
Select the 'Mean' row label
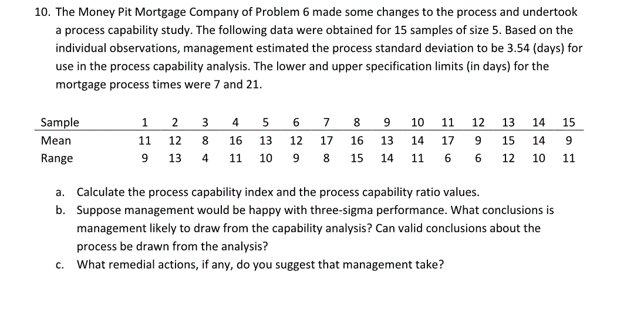coord(56,141)
